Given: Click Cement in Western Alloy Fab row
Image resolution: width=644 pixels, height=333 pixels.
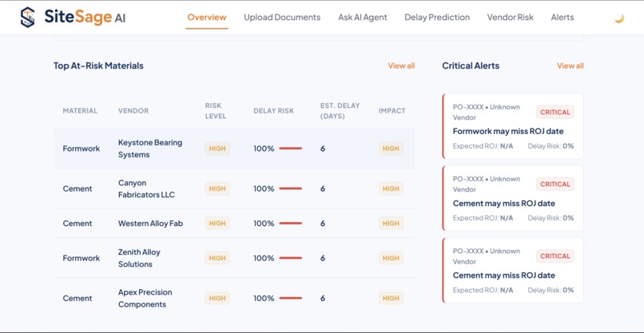Looking at the screenshot, I should click(78, 224).
